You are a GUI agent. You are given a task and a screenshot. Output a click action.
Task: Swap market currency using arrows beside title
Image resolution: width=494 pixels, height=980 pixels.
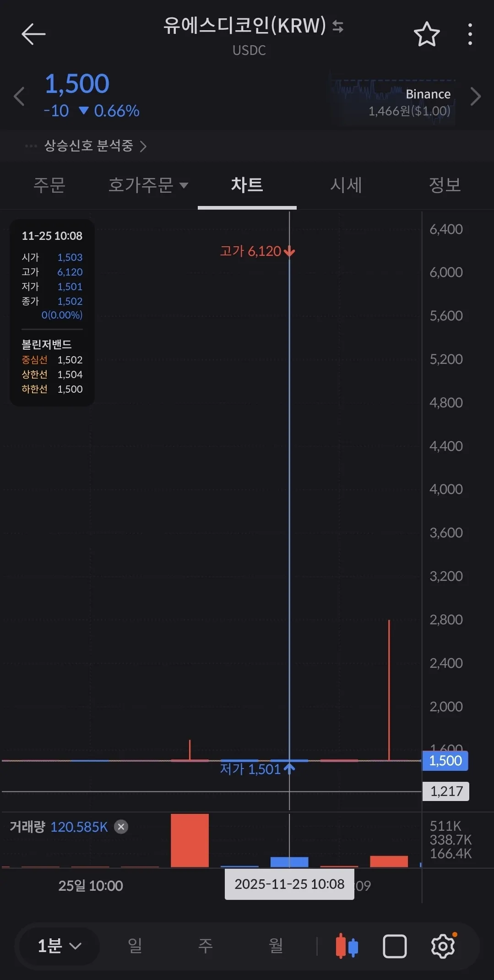tap(338, 26)
